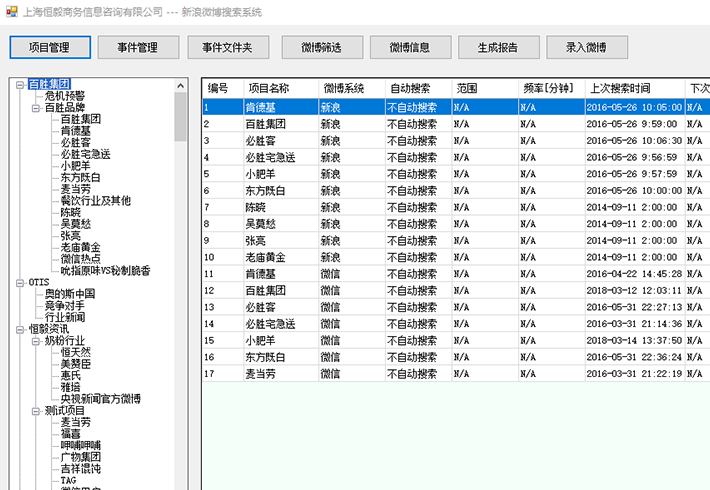Select row 5 小肥羊 in table
The width and height of the screenshot is (710, 490).
click(456, 174)
